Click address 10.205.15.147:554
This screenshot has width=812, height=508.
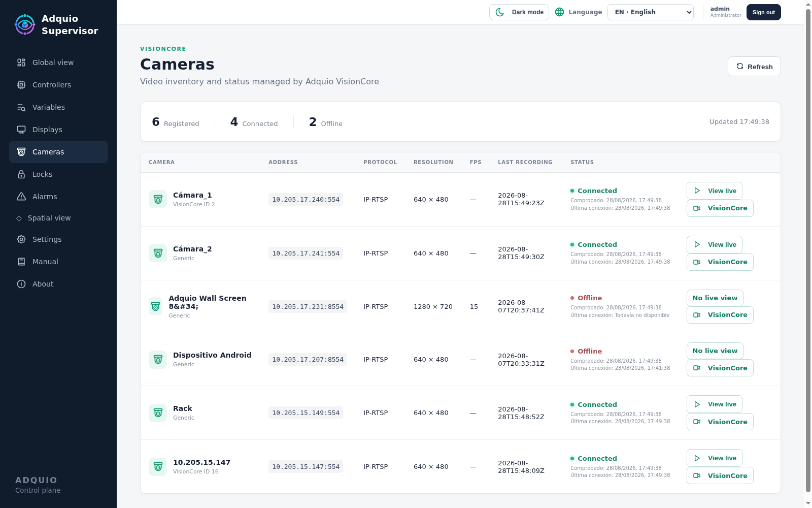[x=306, y=467]
